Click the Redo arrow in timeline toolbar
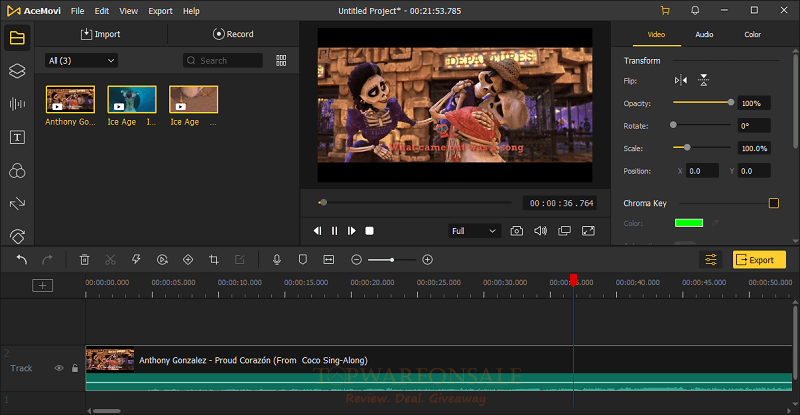This screenshot has width=800, height=415. point(47,260)
